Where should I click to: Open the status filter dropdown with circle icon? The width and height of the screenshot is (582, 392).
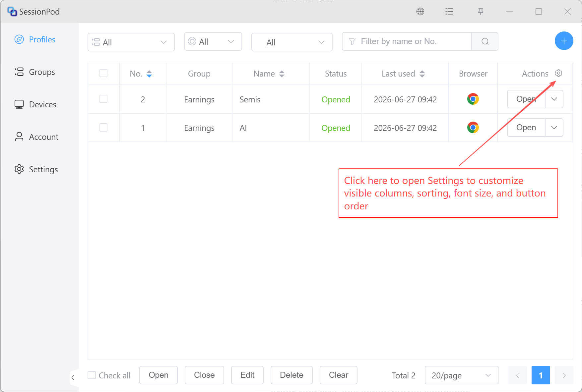[x=213, y=41]
